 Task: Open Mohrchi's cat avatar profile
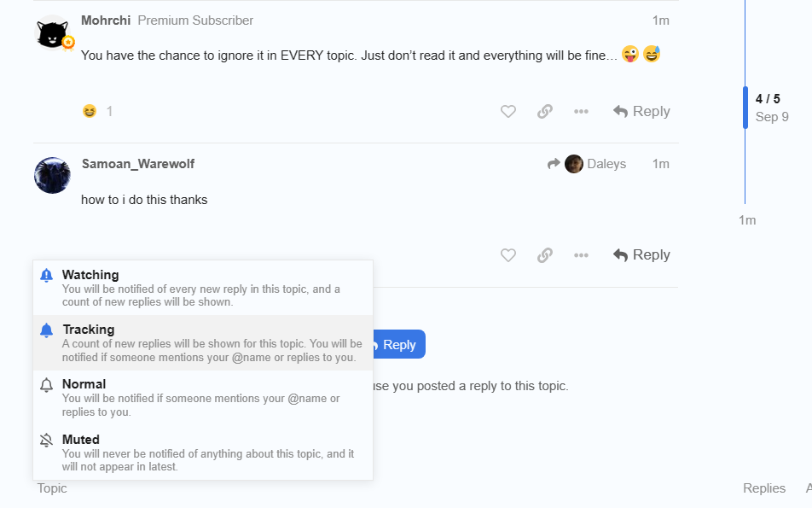[x=53, y=34]
